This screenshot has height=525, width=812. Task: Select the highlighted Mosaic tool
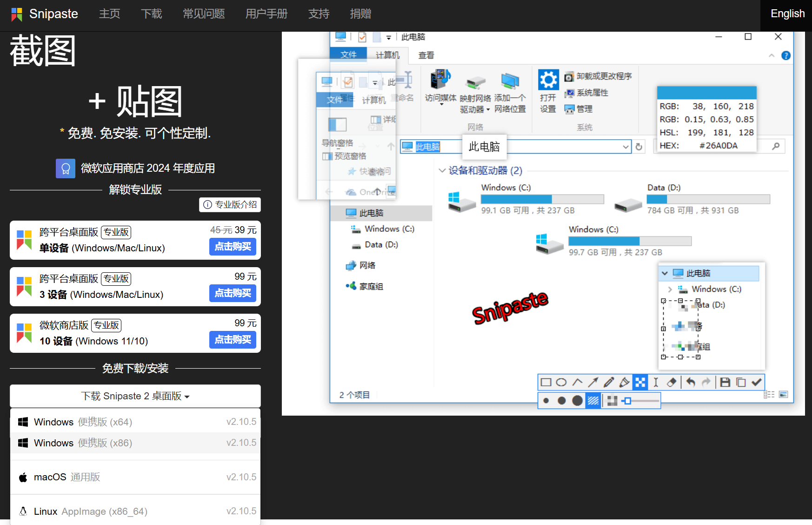point(640,383)
